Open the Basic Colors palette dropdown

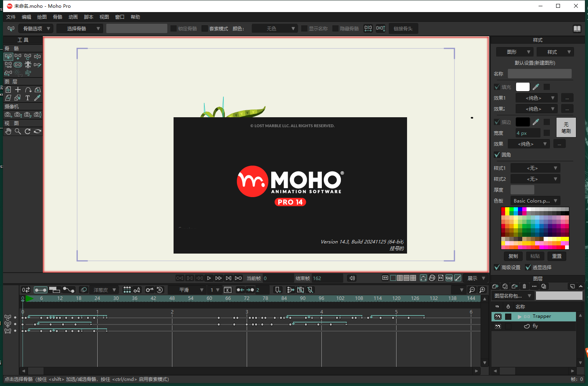click(535, 201)
